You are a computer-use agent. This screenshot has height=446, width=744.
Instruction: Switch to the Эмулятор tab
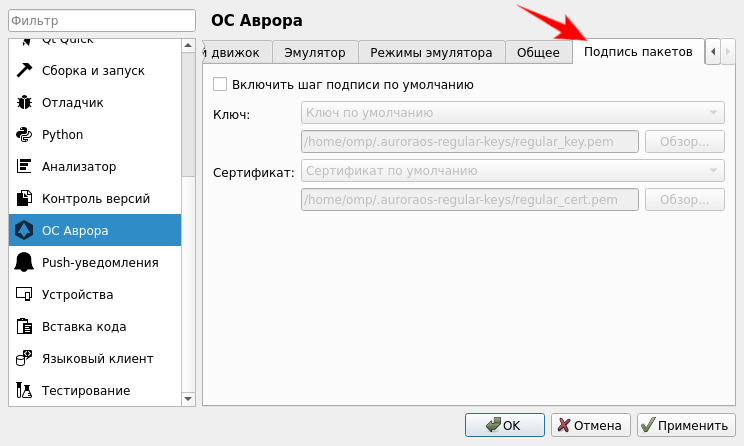315,53
